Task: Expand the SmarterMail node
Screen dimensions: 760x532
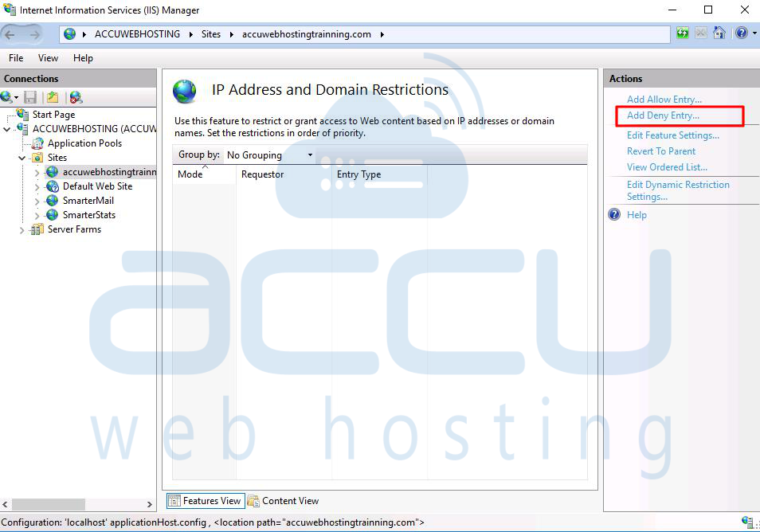Action: (x=37, y=201)
